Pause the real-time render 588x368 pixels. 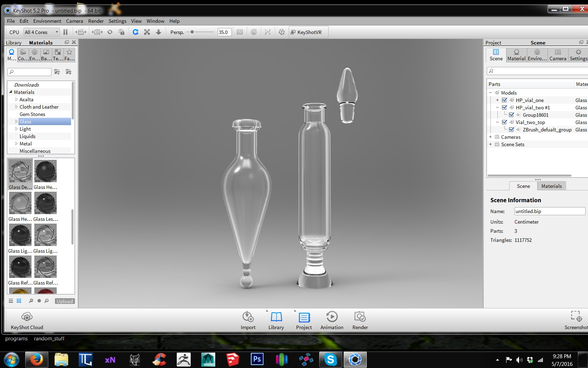click(x=65, y=32)
